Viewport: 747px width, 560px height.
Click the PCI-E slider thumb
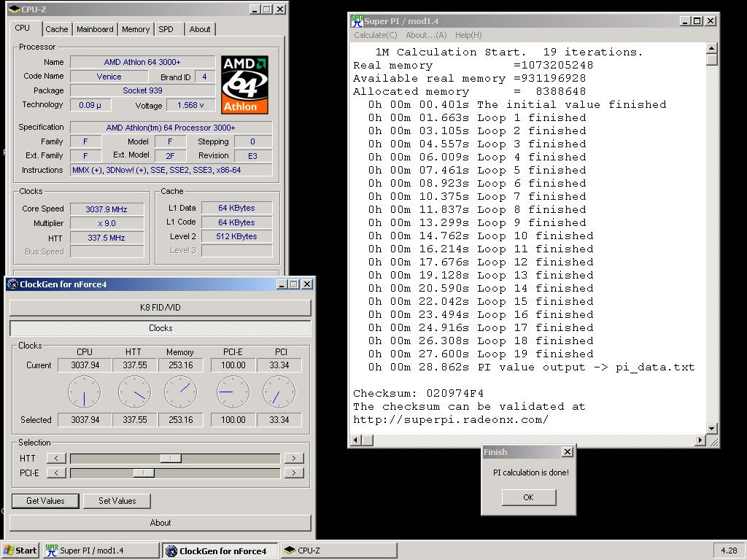tap(144, 472)
